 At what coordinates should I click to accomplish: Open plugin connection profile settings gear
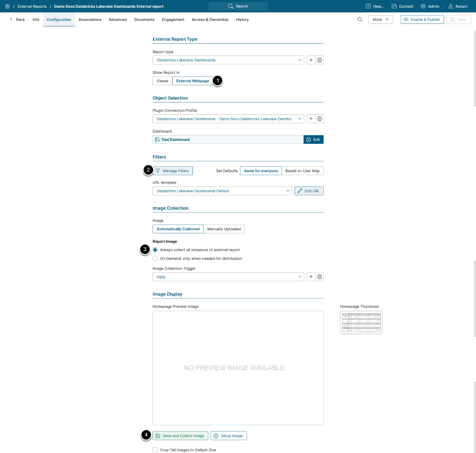[319, 119]
